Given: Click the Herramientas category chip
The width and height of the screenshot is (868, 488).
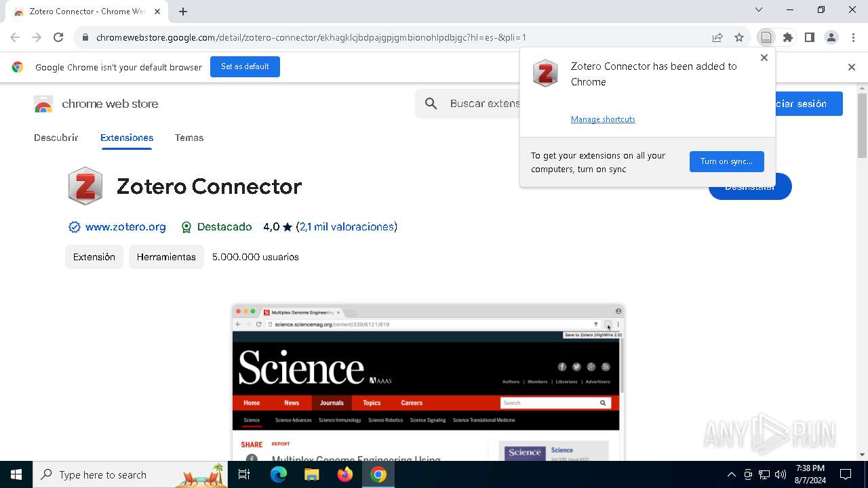Looking at the screenshot, I should pos(166,257).
